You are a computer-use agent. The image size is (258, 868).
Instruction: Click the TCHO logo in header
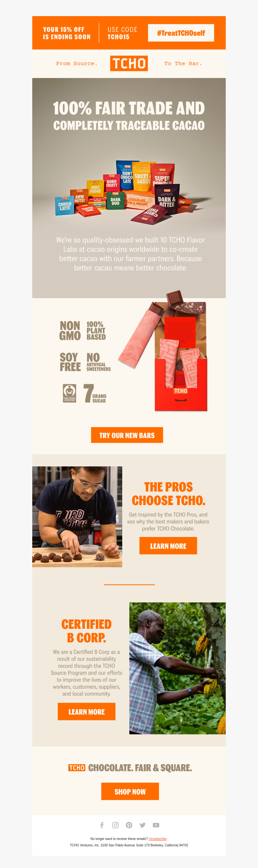129,63
